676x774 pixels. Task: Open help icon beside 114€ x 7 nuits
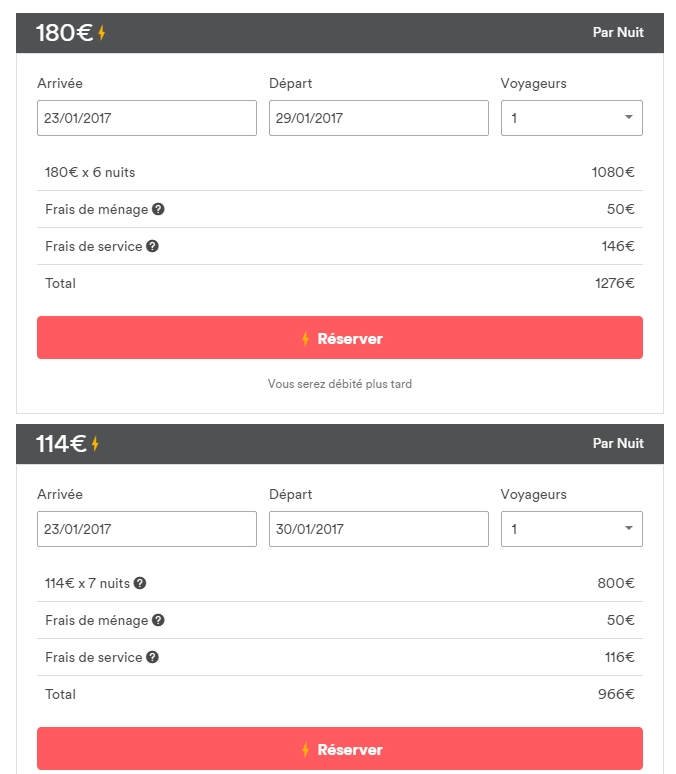click(x=140, y=583)
